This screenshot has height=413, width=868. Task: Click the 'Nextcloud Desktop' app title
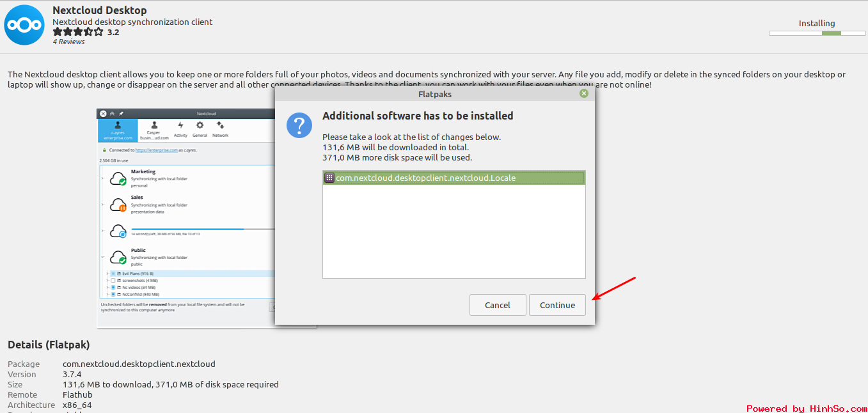point(100,10)
